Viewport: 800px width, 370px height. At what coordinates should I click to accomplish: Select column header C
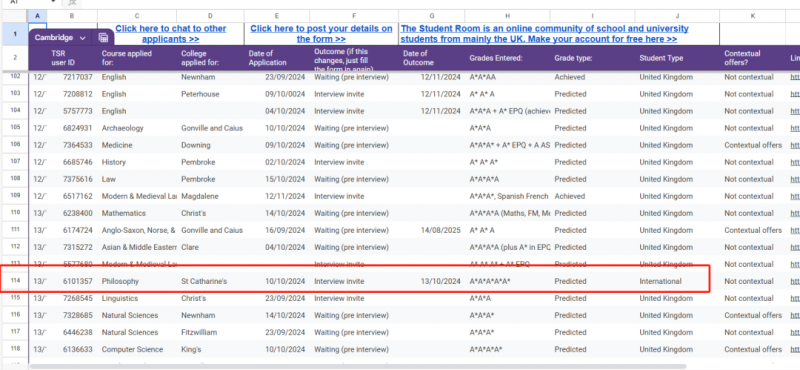(x=137, y=16)
